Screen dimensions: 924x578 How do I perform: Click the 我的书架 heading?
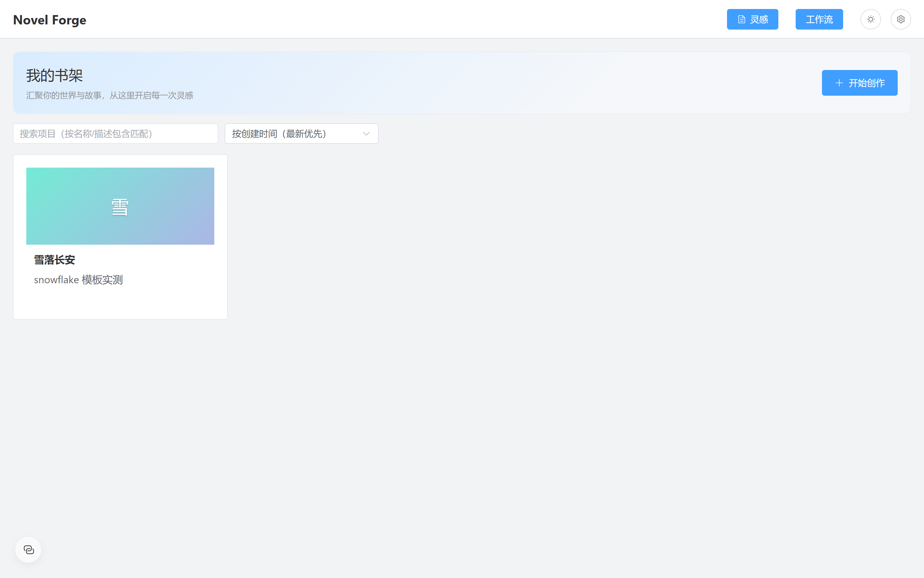[x=55, y=75]
